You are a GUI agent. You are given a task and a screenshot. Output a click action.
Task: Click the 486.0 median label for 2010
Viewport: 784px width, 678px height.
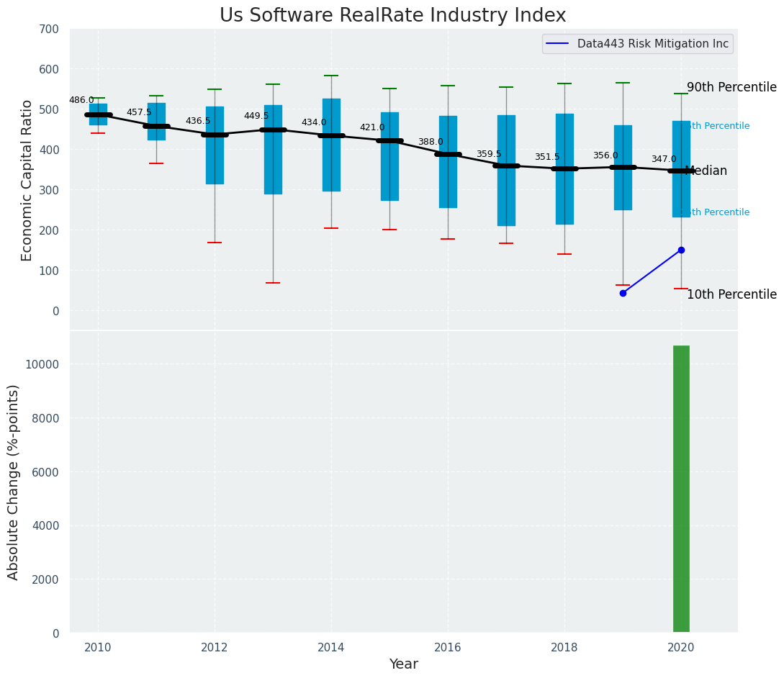click(81, 100)
